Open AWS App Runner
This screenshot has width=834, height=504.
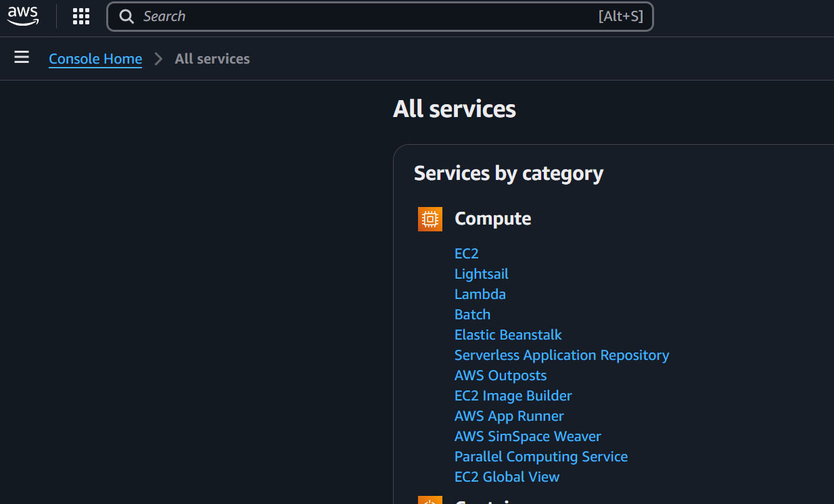point(509,416)
